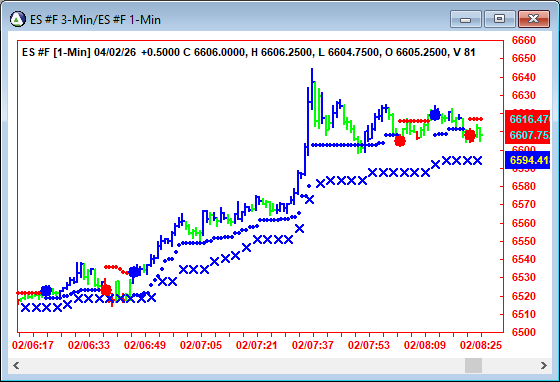
Task: Click the horizontal scrollbar thumb
Action: pos(473,365)
